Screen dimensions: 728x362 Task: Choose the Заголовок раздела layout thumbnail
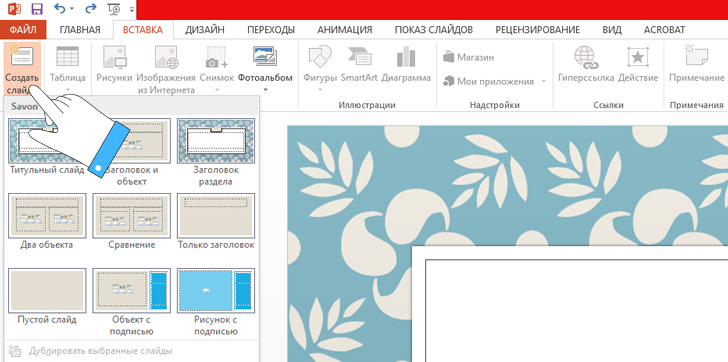(216, 141)
